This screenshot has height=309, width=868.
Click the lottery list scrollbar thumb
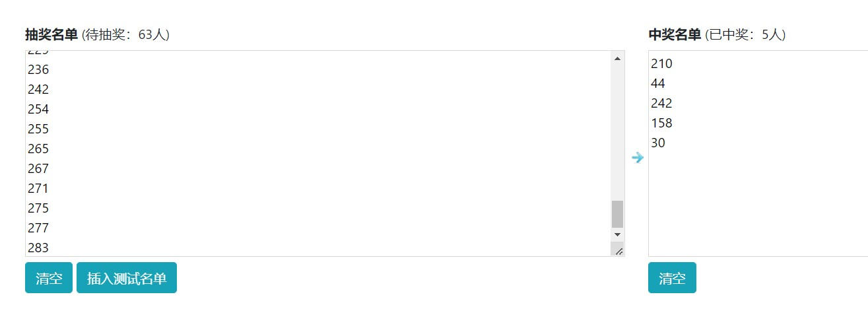coord(617,214)
